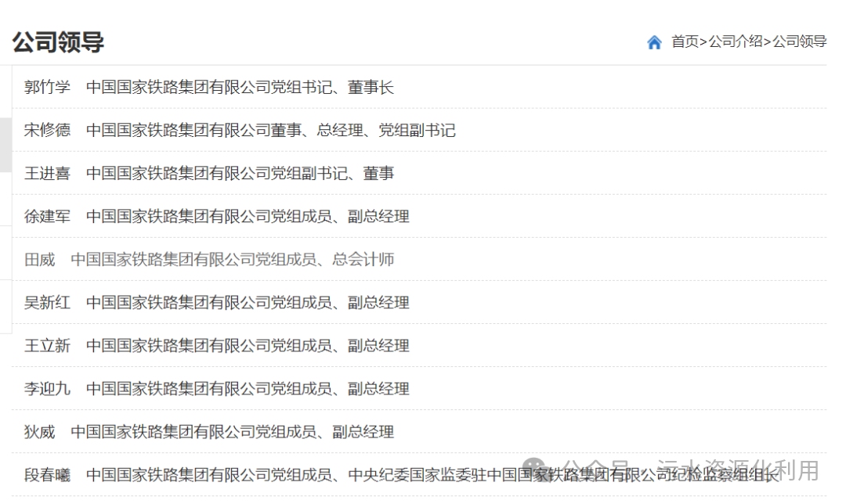Open the 吴新红 leader profile link
Image resolution: width=846 pixels, height=504 pixels.
pos(216,302)
